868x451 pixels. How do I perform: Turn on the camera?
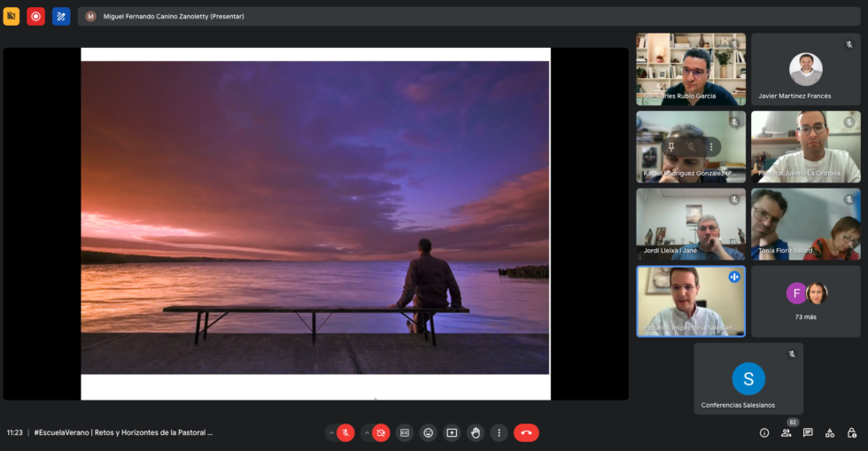[x=381, y=432]
